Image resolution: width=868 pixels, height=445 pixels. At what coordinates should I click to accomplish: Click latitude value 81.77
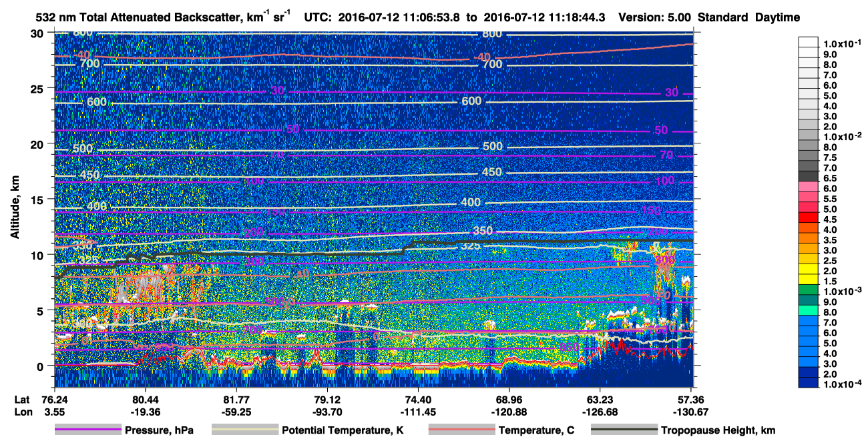click(x=236, y=400)
